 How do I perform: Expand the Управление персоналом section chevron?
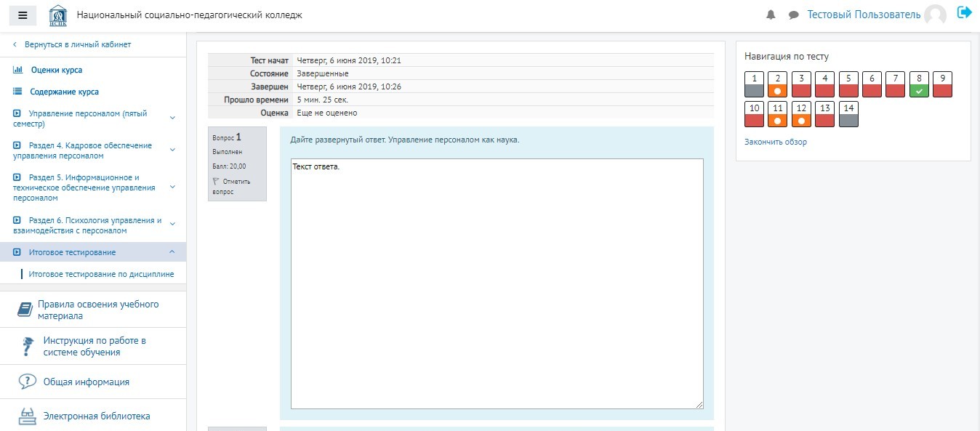(172, 117)
